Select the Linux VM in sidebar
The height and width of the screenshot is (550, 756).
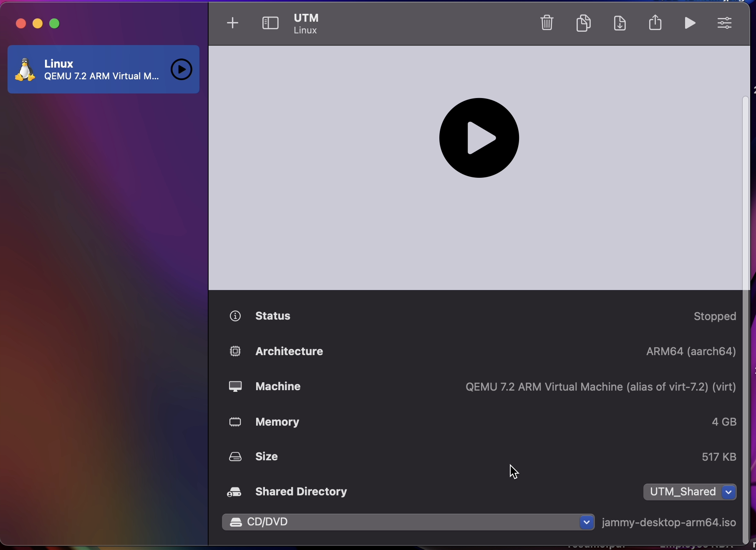pyautogui.click(x=103, y=69)
